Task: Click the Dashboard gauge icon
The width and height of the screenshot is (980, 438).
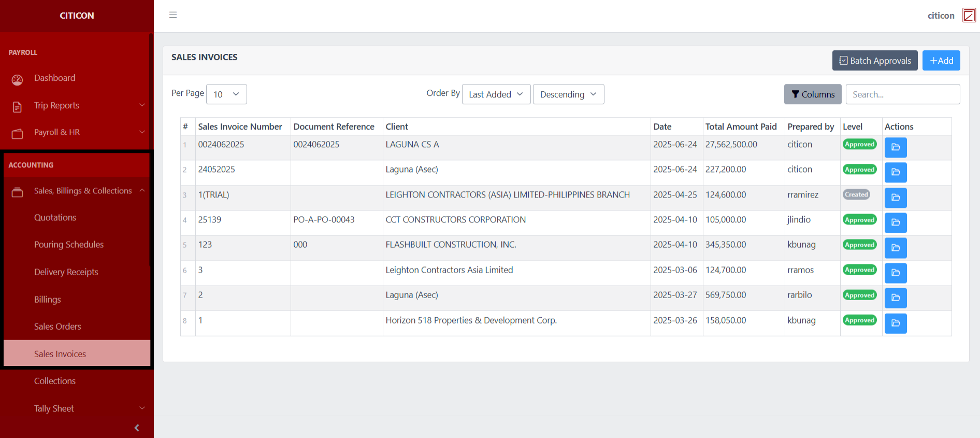Action: [x=17, y=79]
